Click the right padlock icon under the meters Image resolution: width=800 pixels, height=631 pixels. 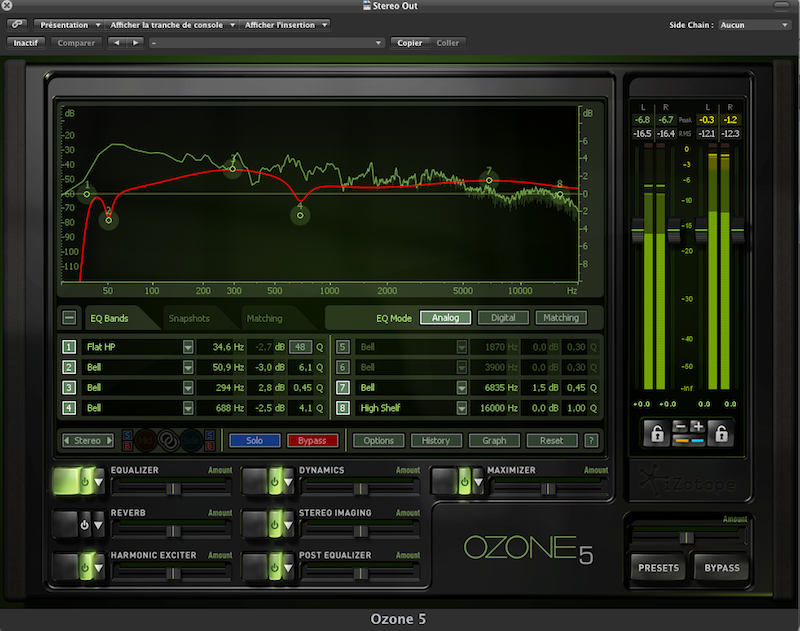[721, 434]
